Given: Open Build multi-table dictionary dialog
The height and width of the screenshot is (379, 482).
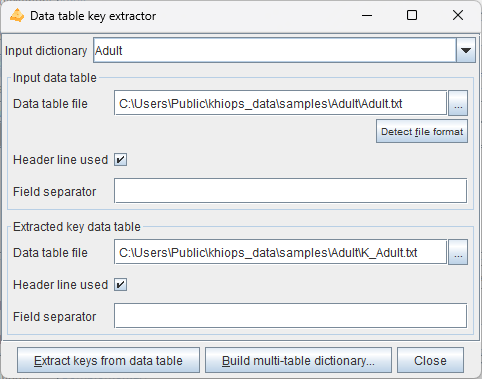Looking at the screenshot, I should coord(298,360).
